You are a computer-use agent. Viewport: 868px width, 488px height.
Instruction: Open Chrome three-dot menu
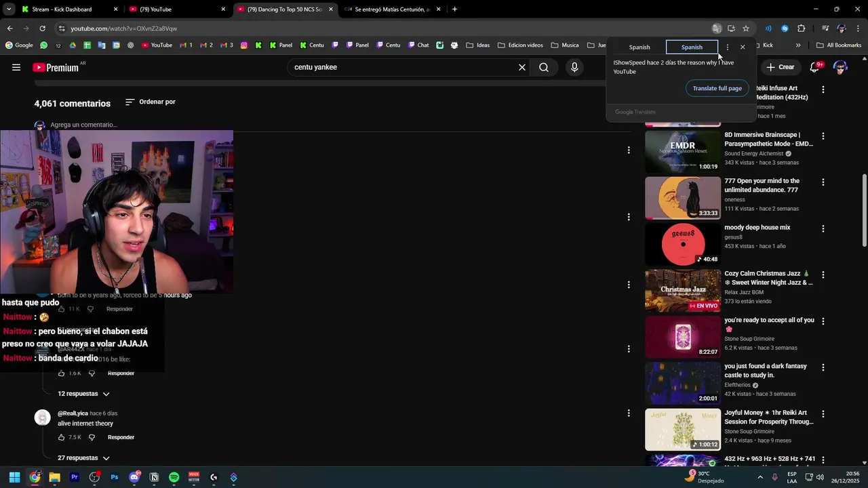(859, 28)
